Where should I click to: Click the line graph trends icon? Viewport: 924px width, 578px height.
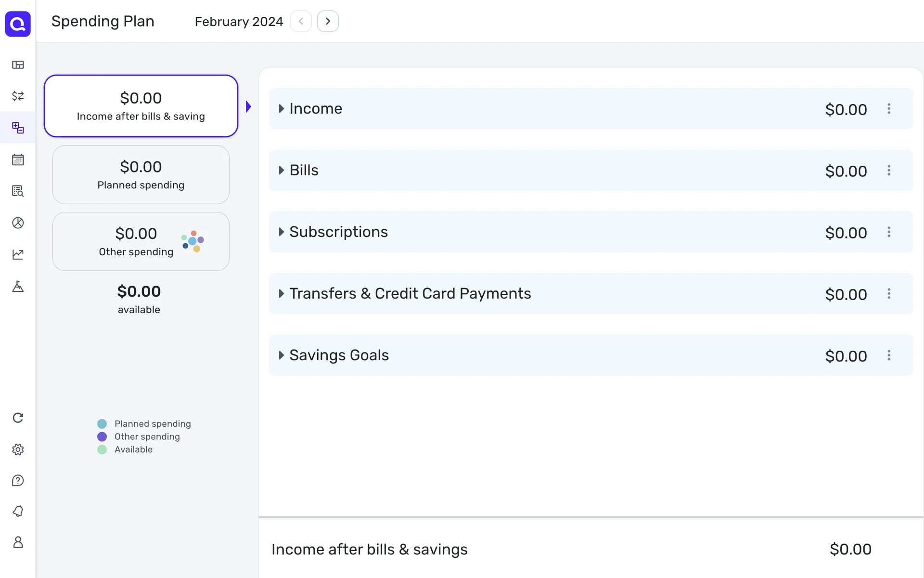point(18,254)
